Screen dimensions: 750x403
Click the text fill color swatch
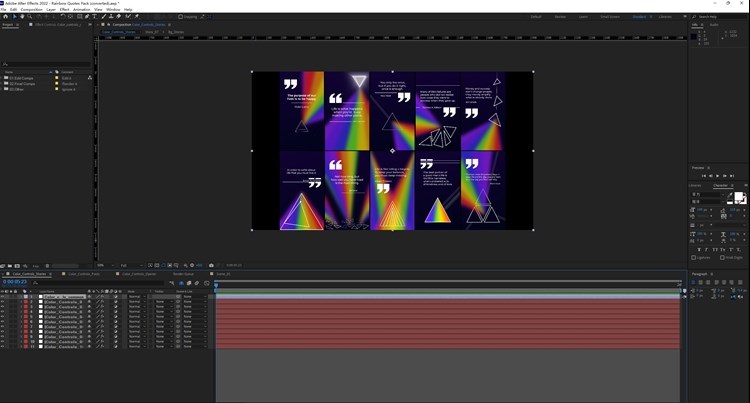point(739,196)
